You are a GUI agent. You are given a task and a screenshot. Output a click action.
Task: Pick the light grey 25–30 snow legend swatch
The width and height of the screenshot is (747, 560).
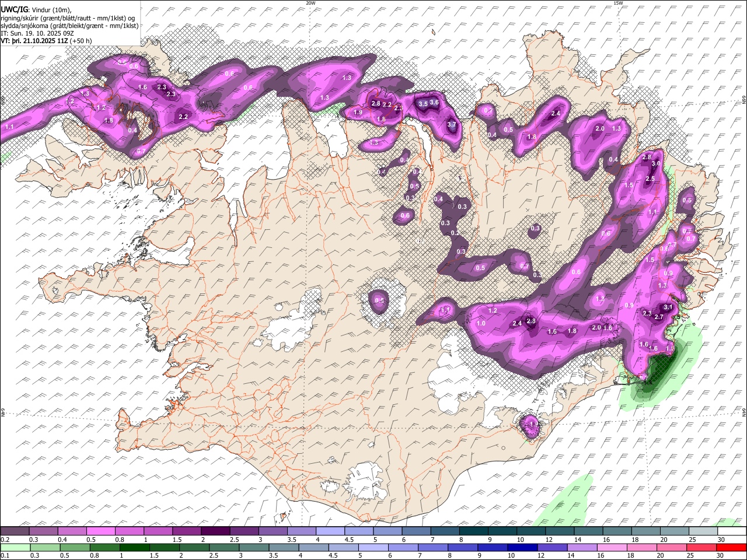(703, 531)
